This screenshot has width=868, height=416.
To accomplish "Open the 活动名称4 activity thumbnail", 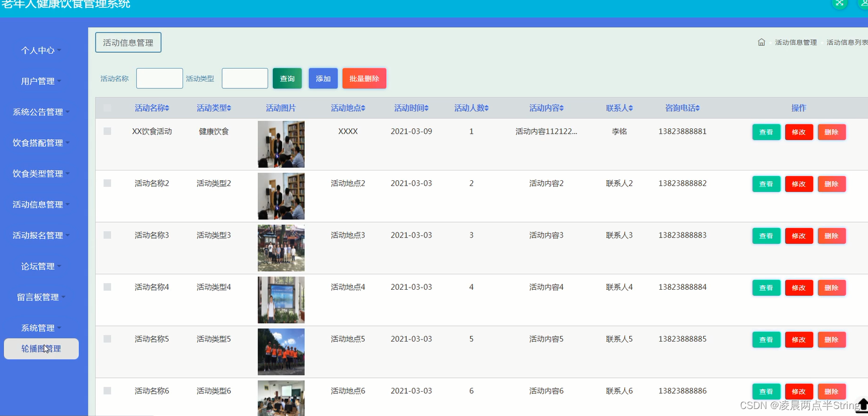I will point(281,299).
